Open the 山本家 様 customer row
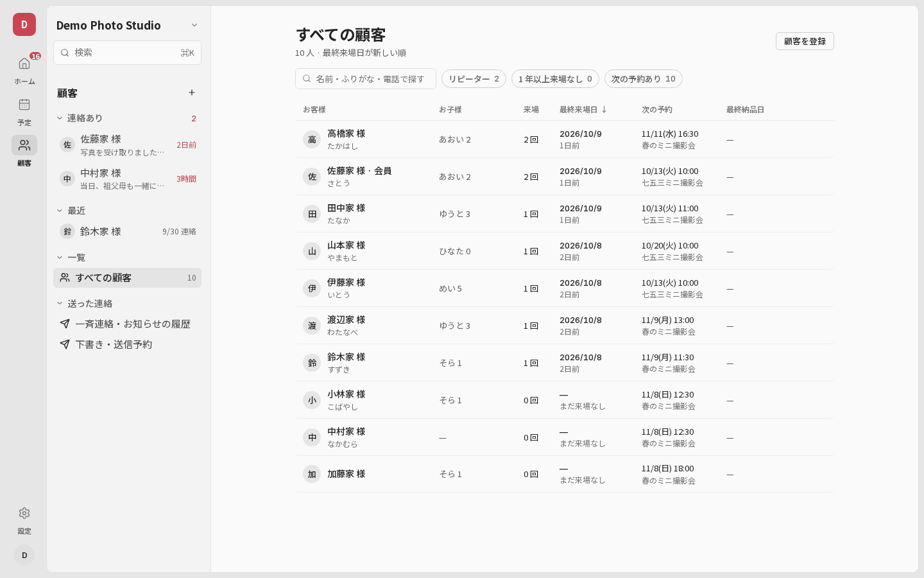 (565, 251)
